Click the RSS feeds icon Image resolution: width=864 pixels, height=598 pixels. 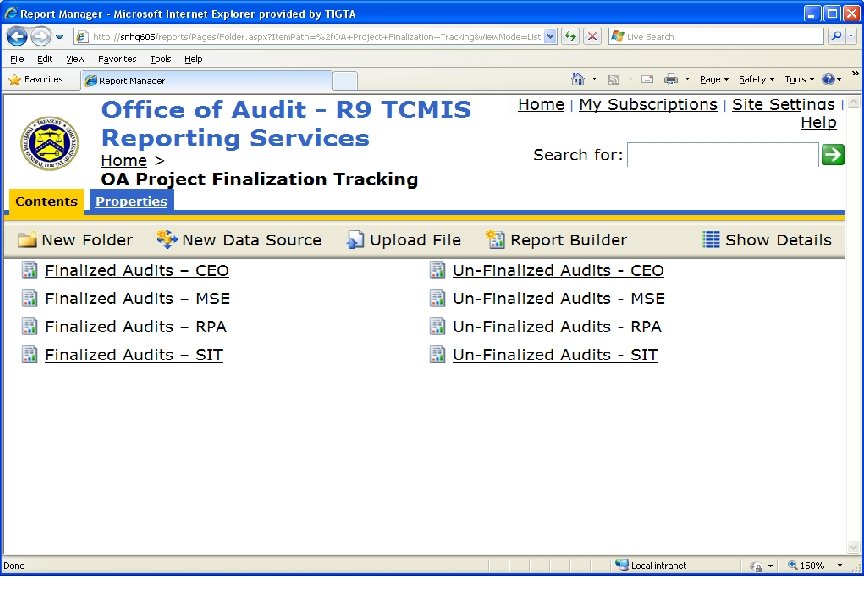pos(613,80)
